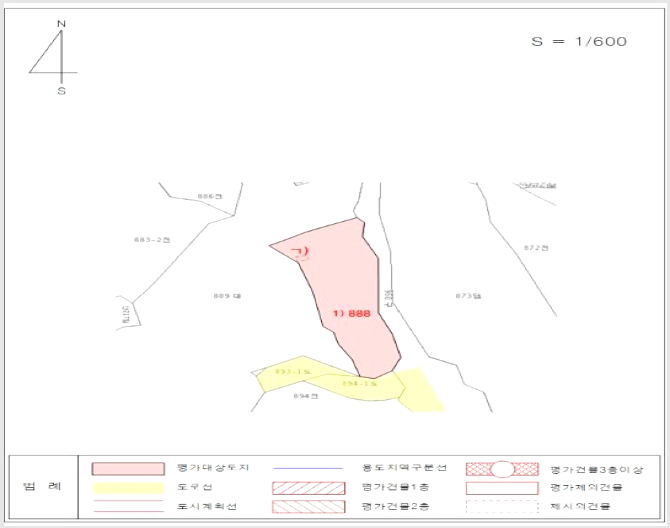
Task: Click the legend text 도시계획선
Action: click(206, 507)
